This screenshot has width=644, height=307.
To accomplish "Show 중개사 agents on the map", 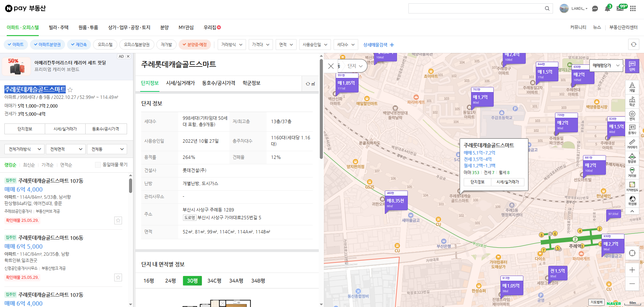I will [632, 130].
